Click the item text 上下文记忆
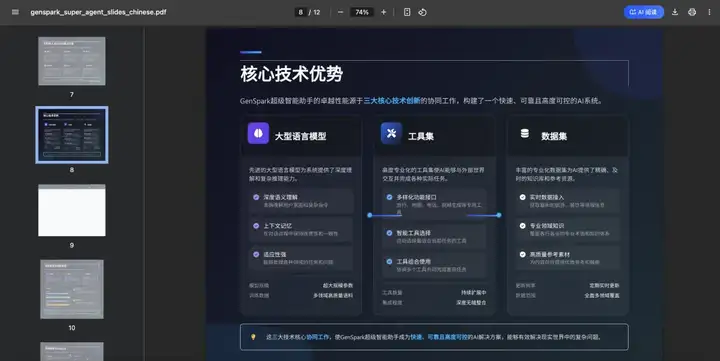 (x=278, y=226)
